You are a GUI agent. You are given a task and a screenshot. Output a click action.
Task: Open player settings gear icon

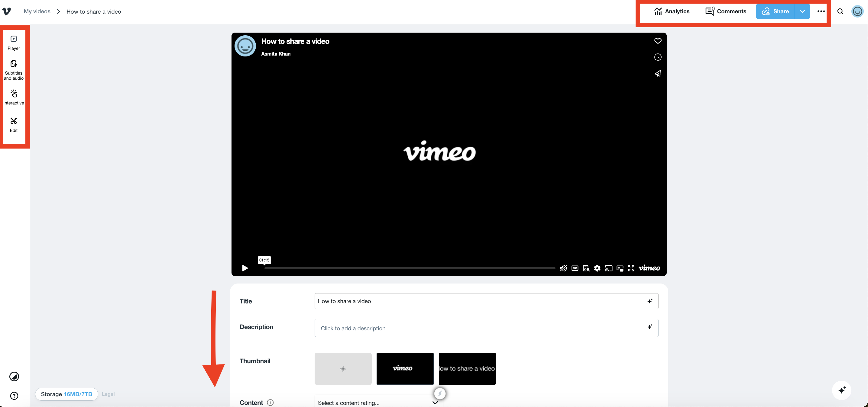pyautogui.click(x=597, y=268)
